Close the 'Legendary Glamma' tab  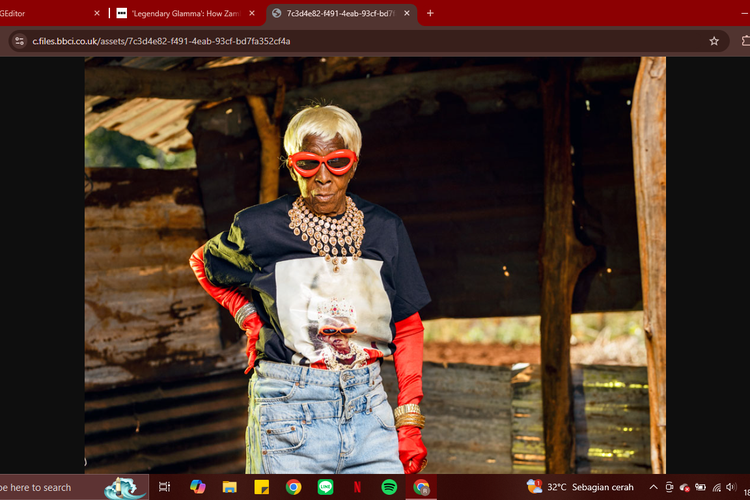tap(252, 13)
